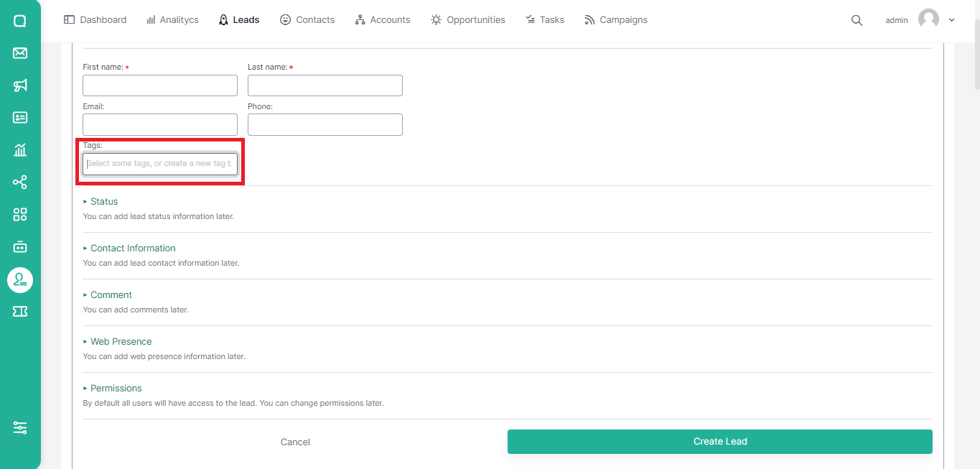Open the contact card sidebar icon

[20, 118]
